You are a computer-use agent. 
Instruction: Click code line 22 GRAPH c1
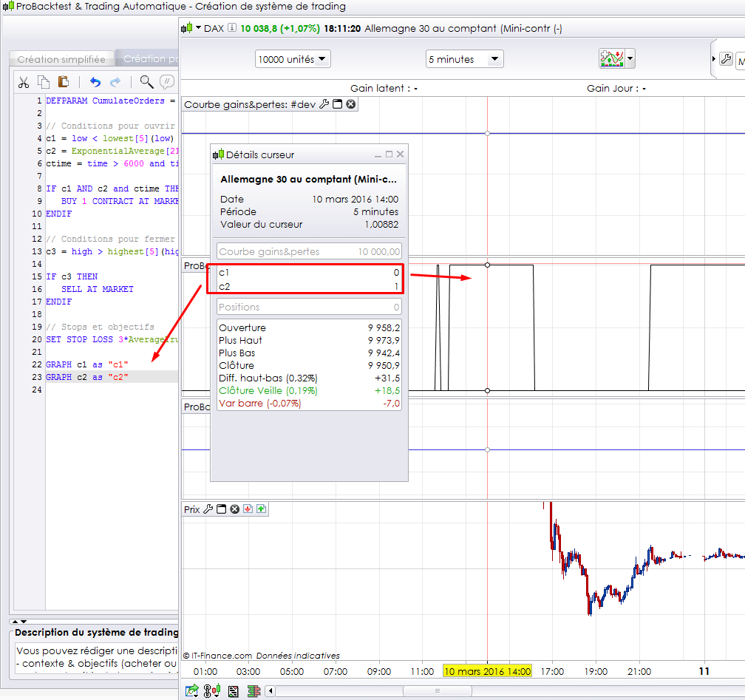pos(87,364)
